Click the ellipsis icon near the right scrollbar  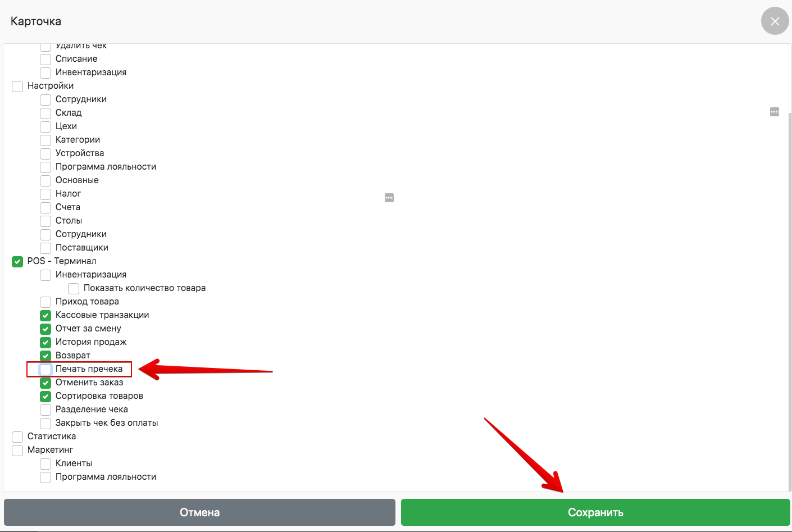coord(774,112)
